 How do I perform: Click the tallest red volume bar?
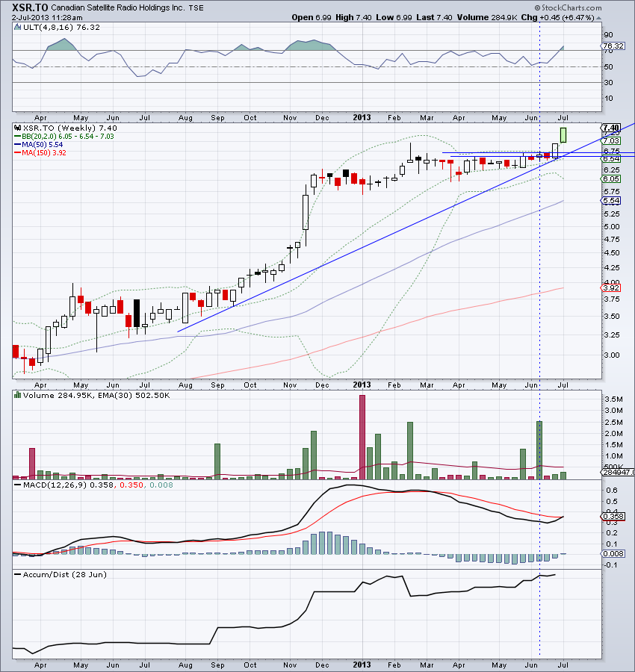[362, 437]
